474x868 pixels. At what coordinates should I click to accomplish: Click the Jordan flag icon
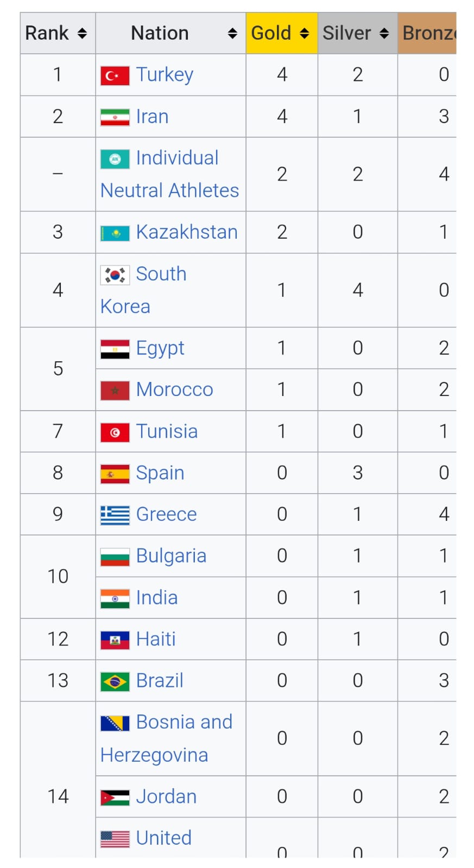pos(115,797)
